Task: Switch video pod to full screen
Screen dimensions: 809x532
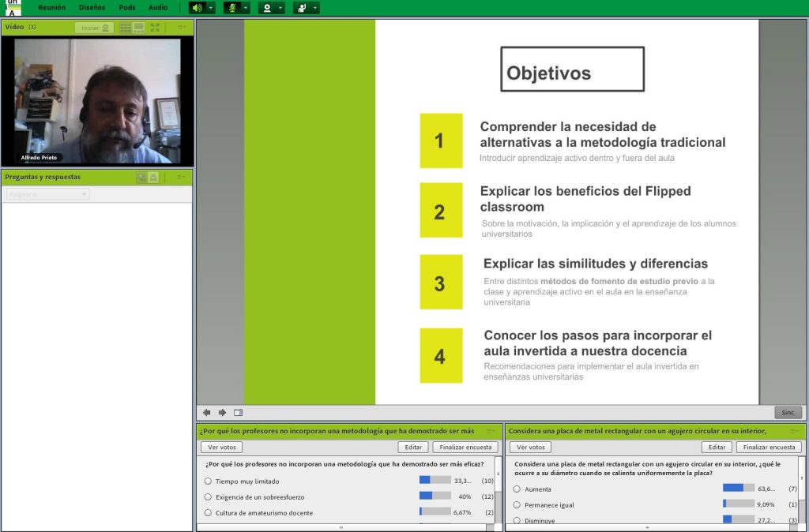Action: [155, 28]
